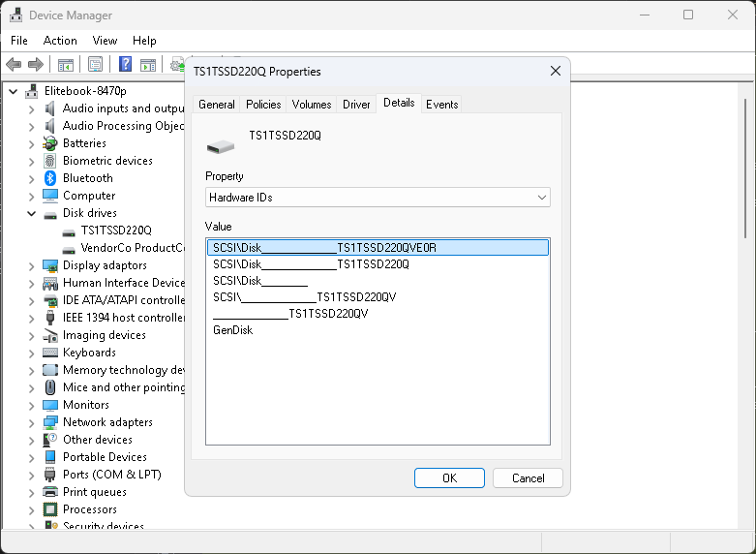756x554 pixels.
Task: Click the Bluetooth logo icon
Action: 50,178
